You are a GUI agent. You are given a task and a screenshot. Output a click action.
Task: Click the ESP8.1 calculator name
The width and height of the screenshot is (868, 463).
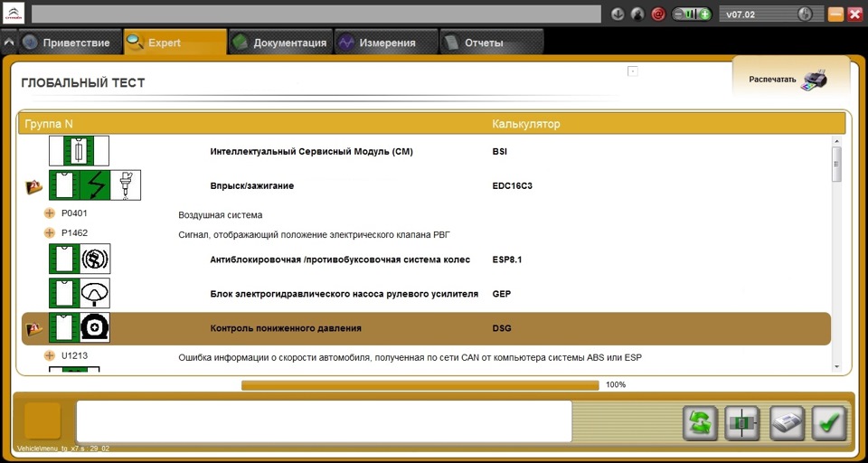[x=507, y=260]
